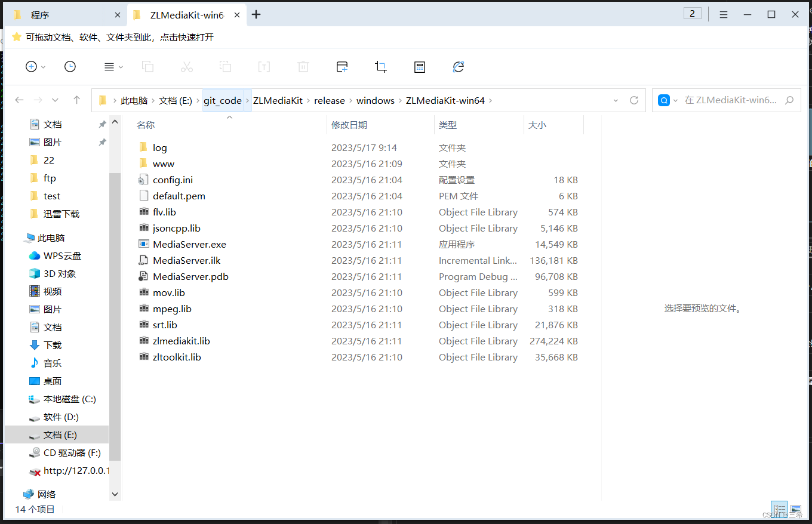Open WPS云盘 in the sidebar
The image size is (812, 524).
pos(62,255)
